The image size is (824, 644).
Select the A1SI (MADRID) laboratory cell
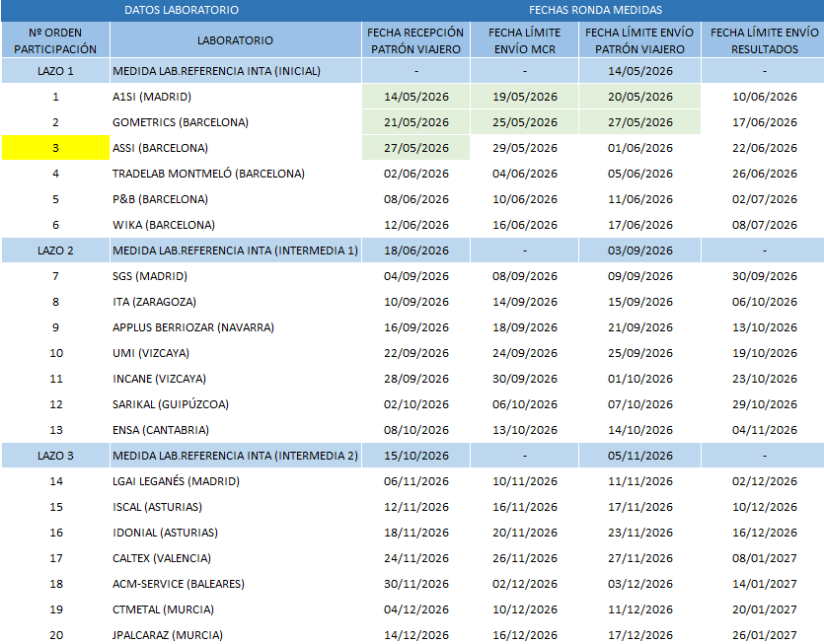(236, 97)
